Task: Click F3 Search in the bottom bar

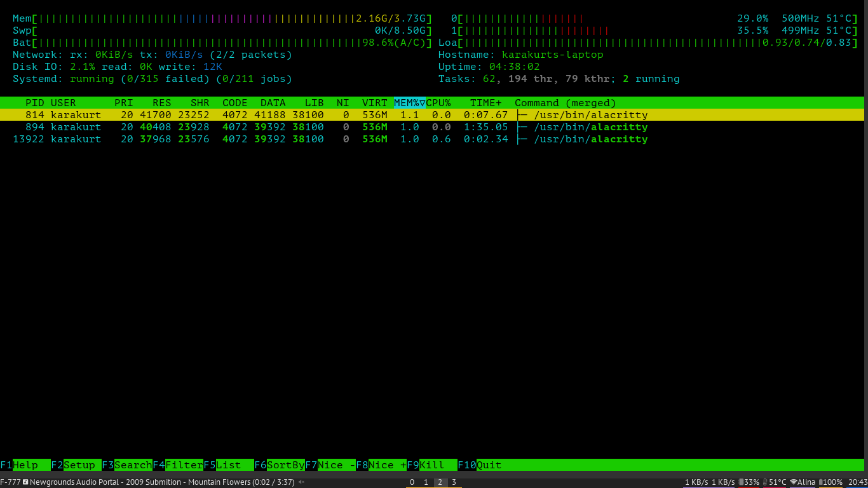Action: tap(127, 465)
